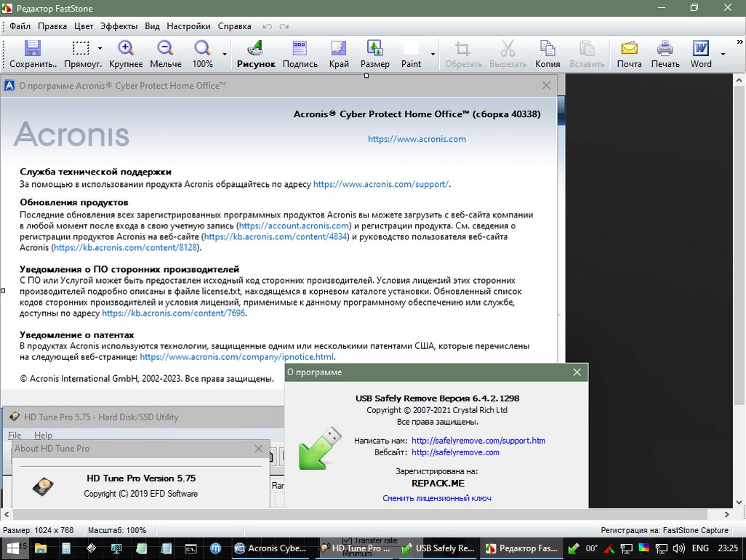Screen dimensions: 746x560
Task: Click the Copy (Копия) button
Action: click(547, 55)
